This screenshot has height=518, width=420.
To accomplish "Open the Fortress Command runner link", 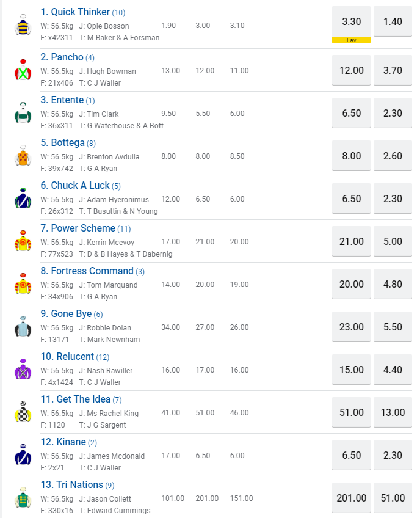I will click(87, 271).
